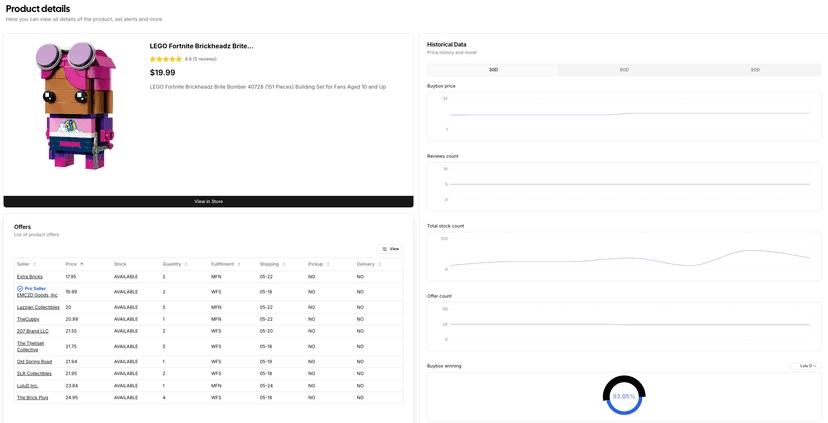Screen dimensions: 828x423
Task: Click the Stock column header
Action: [120, 264]
